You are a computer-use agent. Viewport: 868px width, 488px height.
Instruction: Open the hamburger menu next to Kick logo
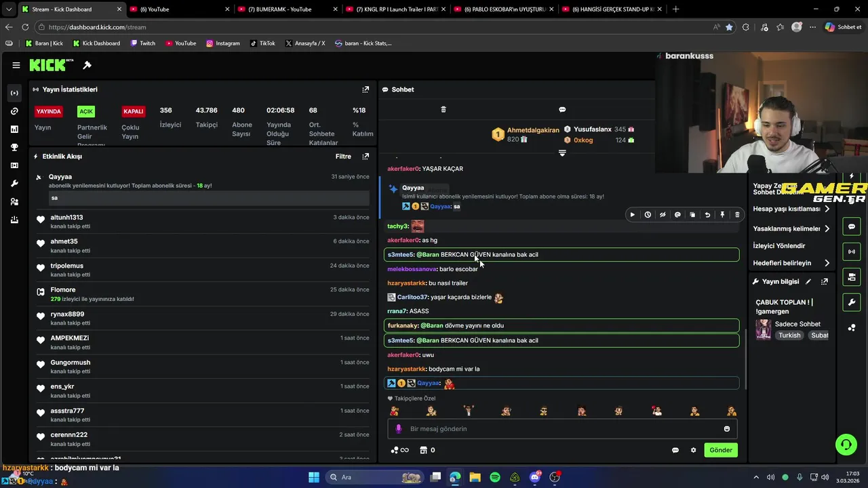pos(16,65)
